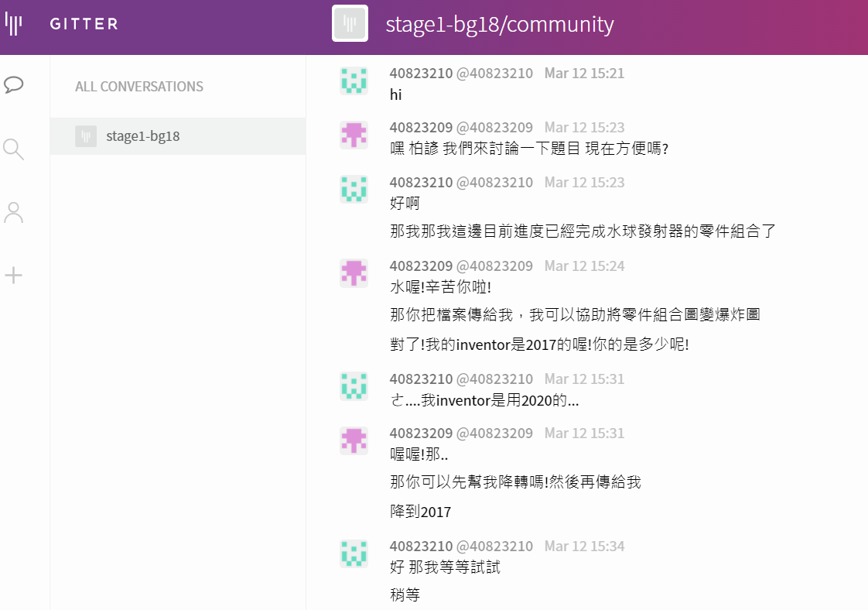868x610 pixels.
Task: Click the ALL CONVERSATIONS header
Action: pyautogui.click(x=139, y=87)
